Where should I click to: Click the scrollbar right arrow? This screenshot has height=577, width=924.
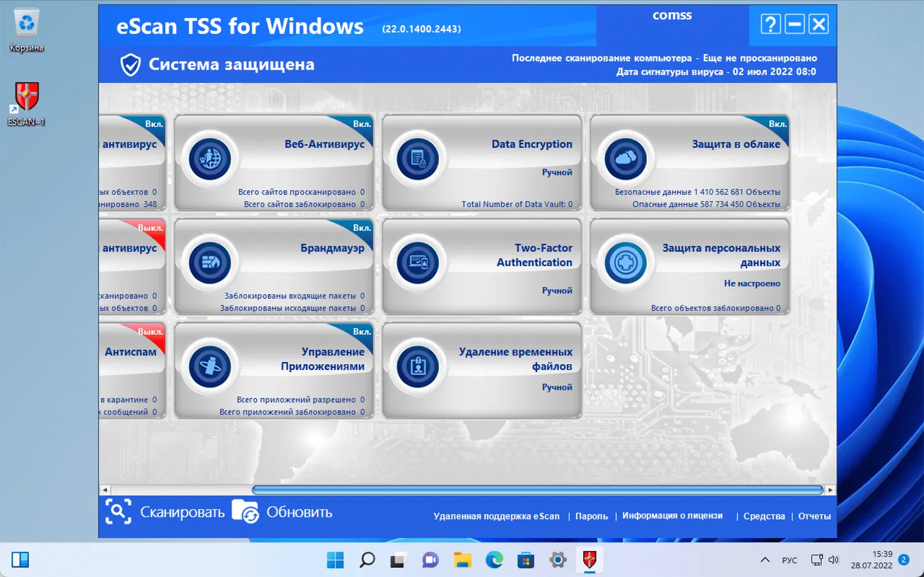coord(830,490)
